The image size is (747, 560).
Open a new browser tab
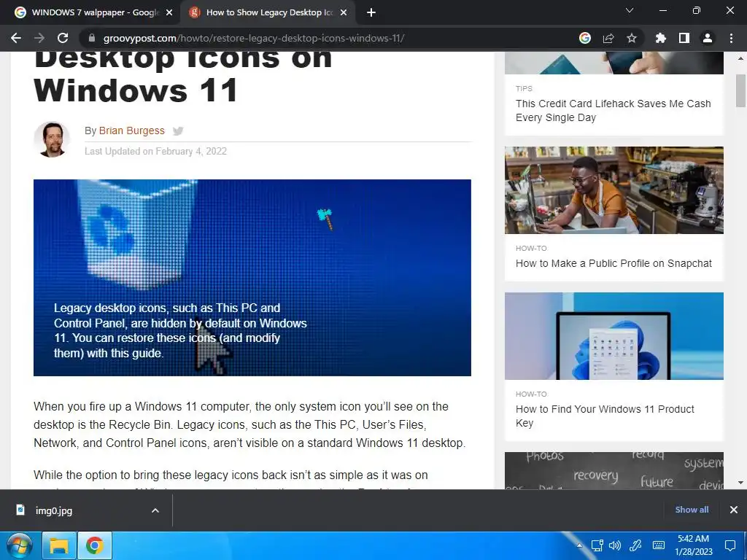point(371,12)
